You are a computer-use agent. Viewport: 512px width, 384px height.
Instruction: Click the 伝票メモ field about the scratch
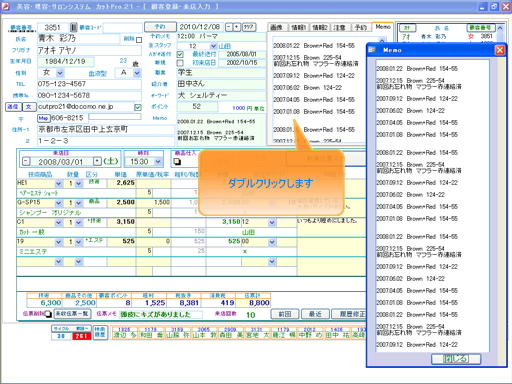tap(161, 314)
